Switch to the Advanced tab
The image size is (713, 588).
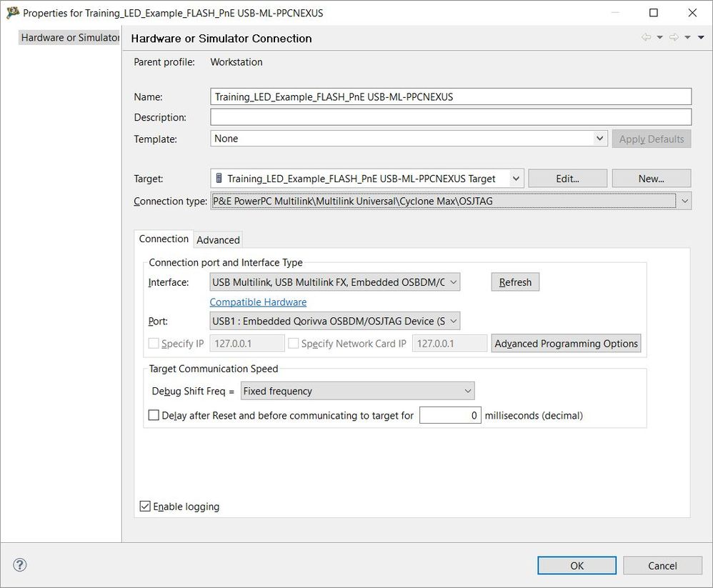tap(219, 240)
